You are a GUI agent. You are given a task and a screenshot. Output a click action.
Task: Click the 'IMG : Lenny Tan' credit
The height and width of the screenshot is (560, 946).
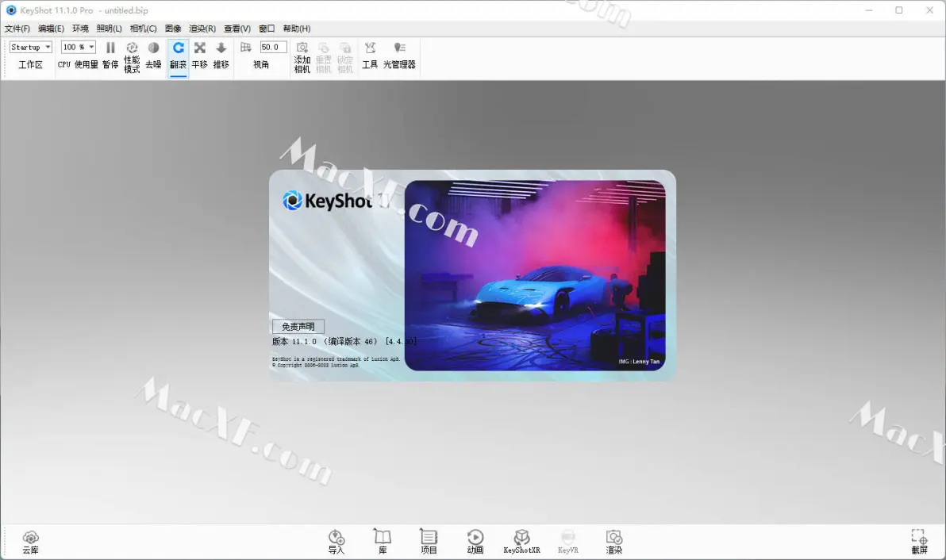tap(639, 362)
